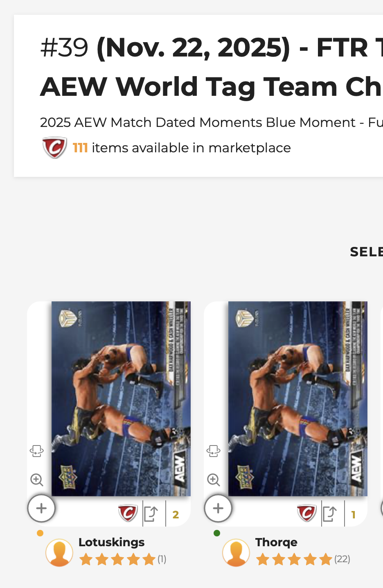Viewport: 383px width, 588px height.
Task: View Lotuskings star rating reviews
Action: pos(122,559)
